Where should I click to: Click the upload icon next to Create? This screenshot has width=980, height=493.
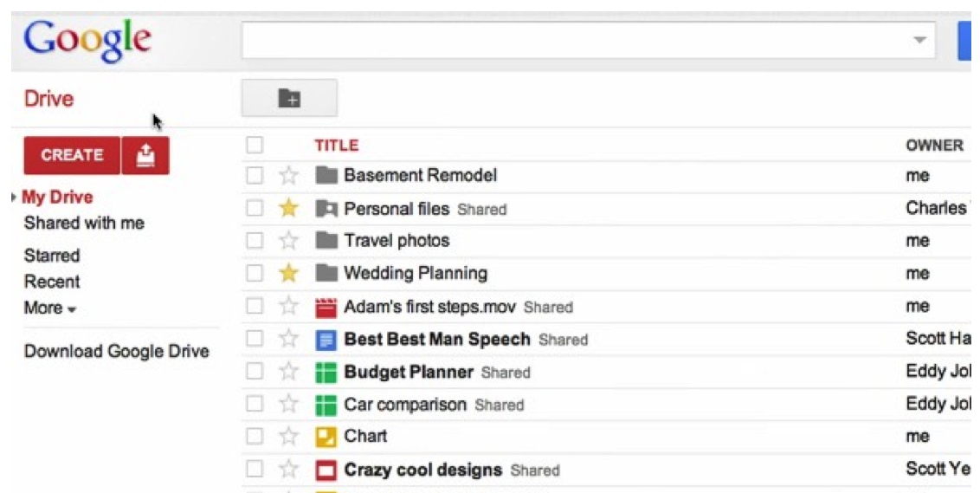[145, 155]
